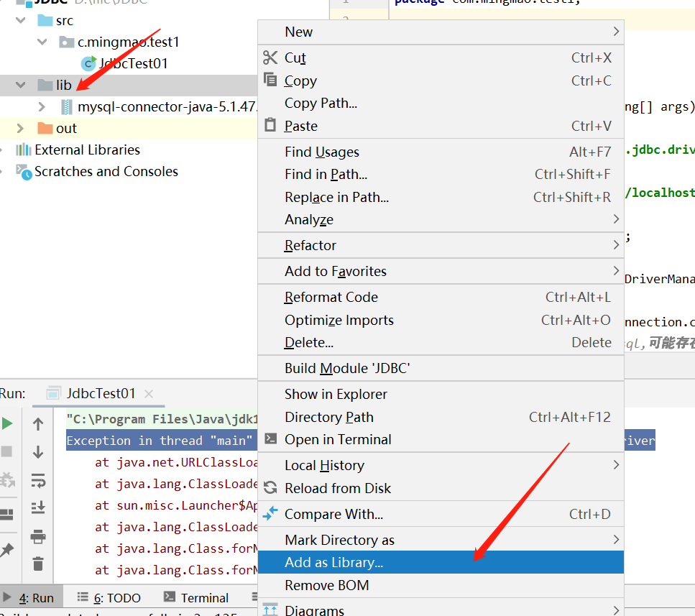Click the orange out folder icon
695x616 pixels.
point(45,129)
